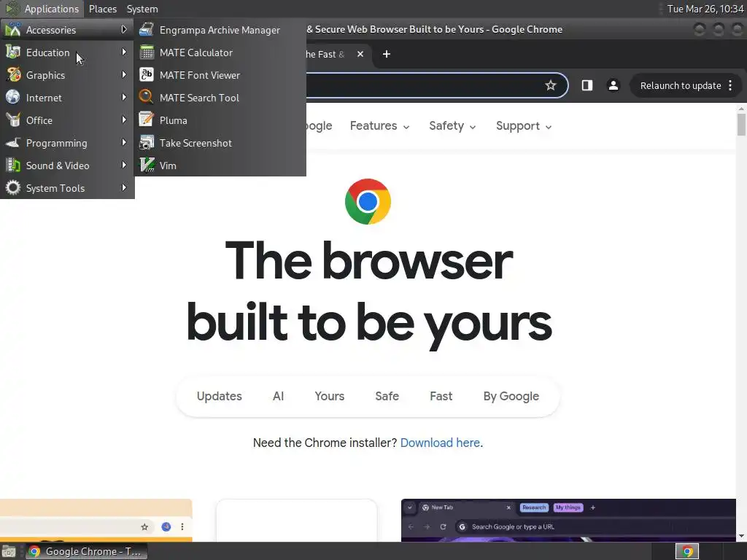Click the Vim icon in the submenu
This screenshot has width=747, height=560.
146,166
